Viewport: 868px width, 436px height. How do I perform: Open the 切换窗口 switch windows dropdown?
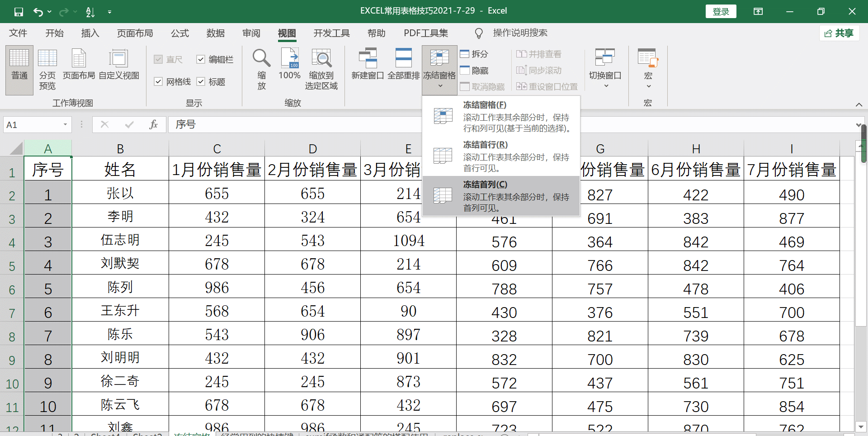605,69
